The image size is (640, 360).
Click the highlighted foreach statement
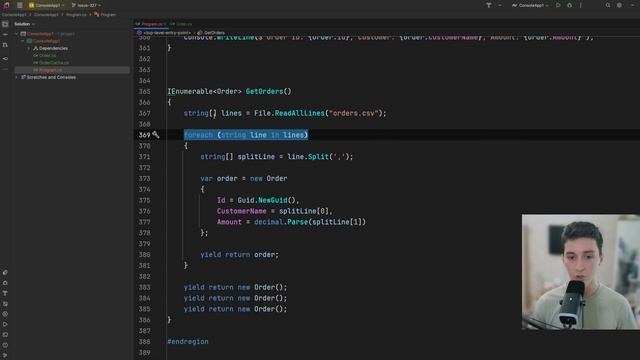click(x=246, y=135)
